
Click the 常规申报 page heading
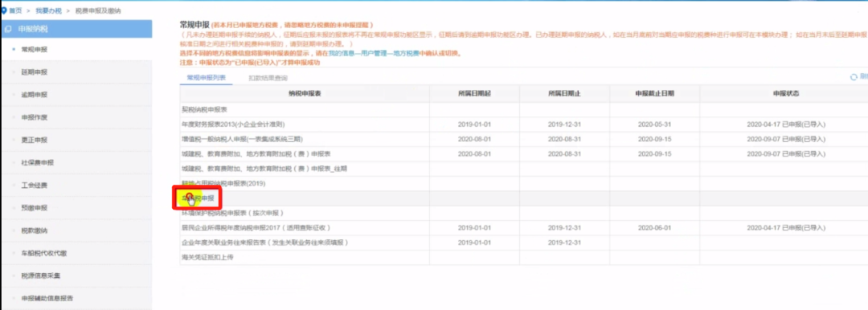pos(194,25)
